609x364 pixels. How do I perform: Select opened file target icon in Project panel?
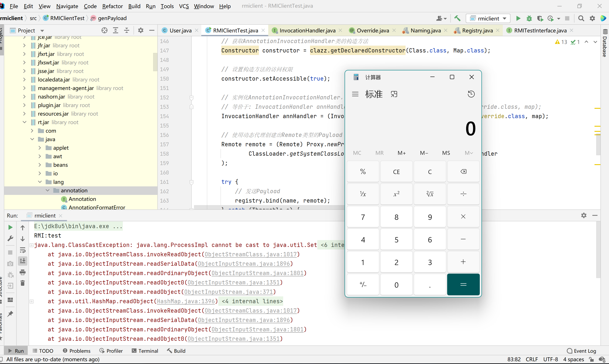pyautogui.click(x=104, y=30)
